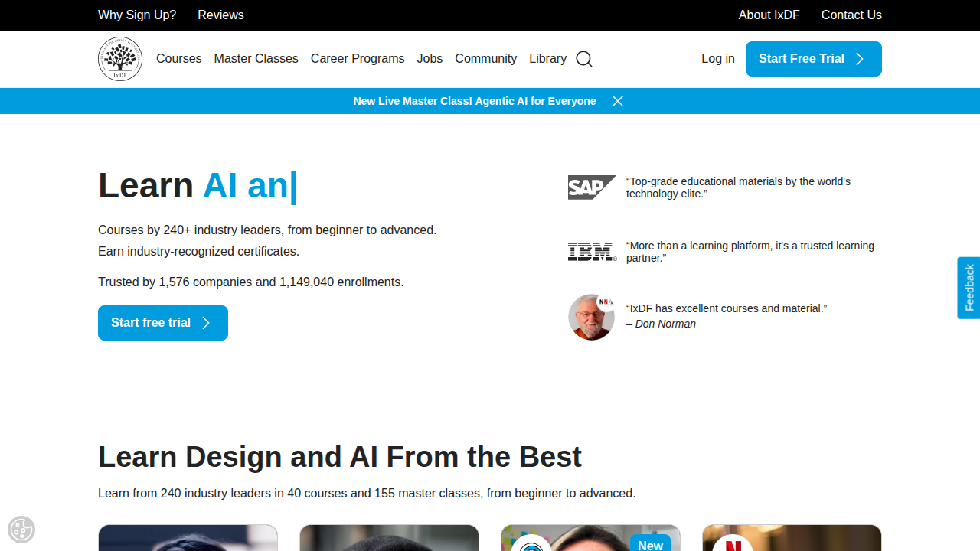Click the Log in link

pos(718,59)
